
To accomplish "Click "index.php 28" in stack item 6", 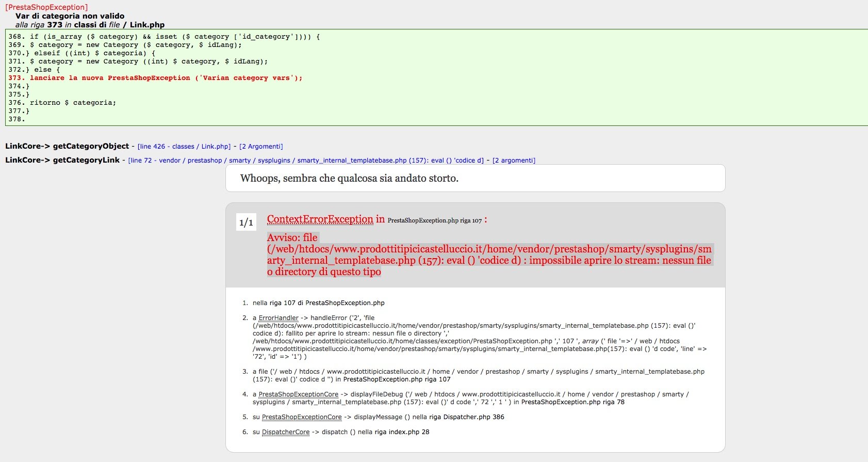I will (x=410, y=432).
